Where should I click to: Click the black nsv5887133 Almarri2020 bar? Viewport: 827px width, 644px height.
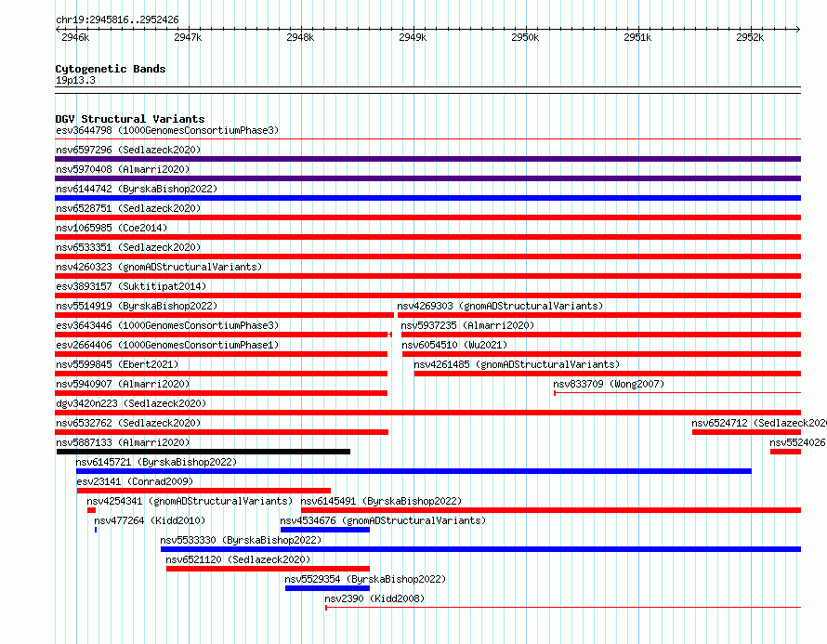(x=203, y=452)
